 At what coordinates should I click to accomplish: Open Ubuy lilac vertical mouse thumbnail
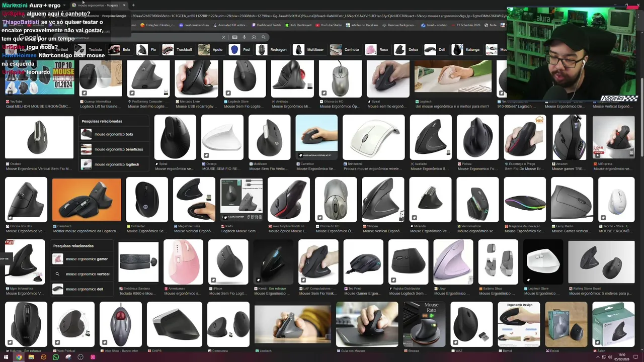pyautogui.click(x=453, y=262)
